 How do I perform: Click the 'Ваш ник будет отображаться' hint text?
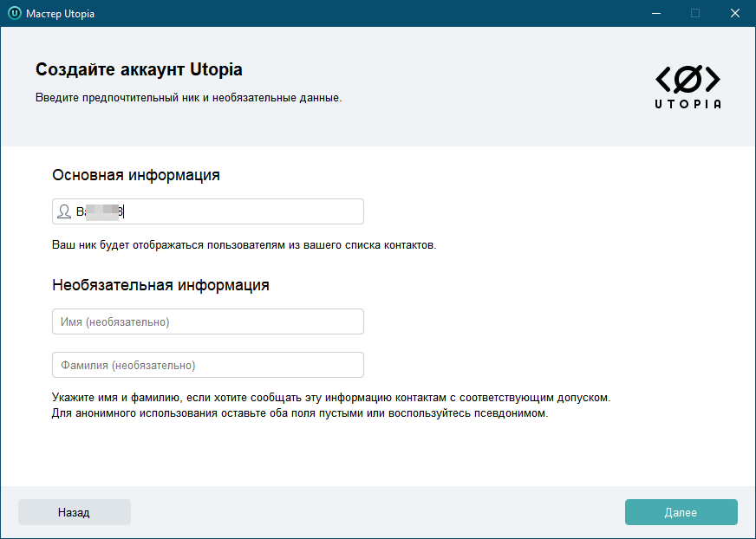tap(244, 245)
